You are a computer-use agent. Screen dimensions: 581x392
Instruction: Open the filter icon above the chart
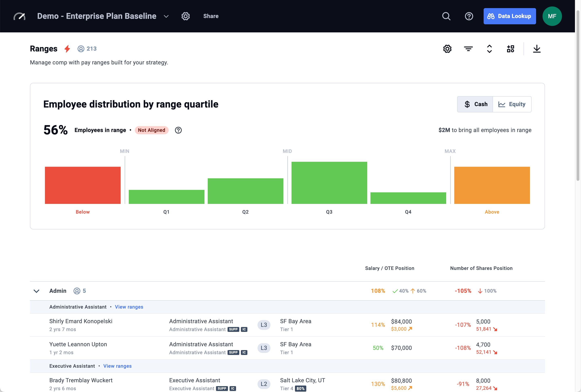pos(468,49)
